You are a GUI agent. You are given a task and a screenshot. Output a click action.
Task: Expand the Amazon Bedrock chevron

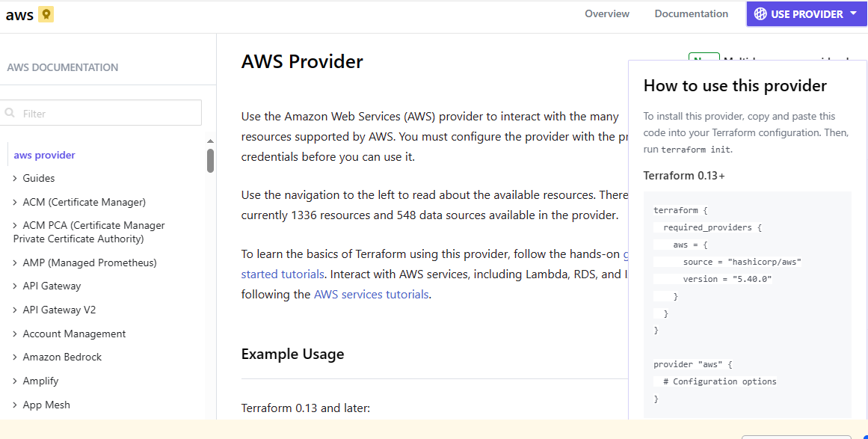coord(15,357)
